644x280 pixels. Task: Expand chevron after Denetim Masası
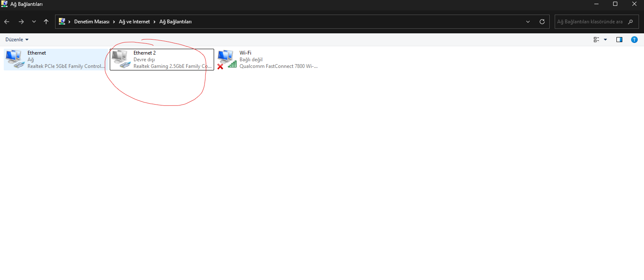click(114, 22)
